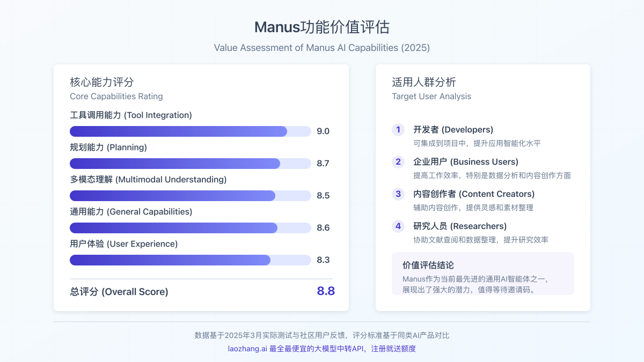Click the User Experience progress bar
644x362 pixels.
tap(191, 260)
